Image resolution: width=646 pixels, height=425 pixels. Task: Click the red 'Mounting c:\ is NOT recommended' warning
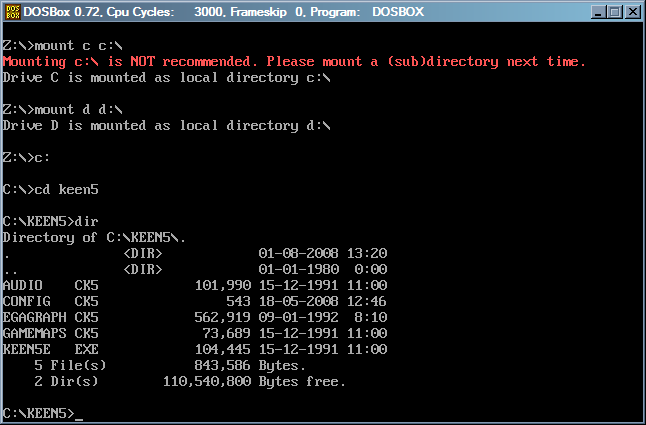click(x=294, y=62)
